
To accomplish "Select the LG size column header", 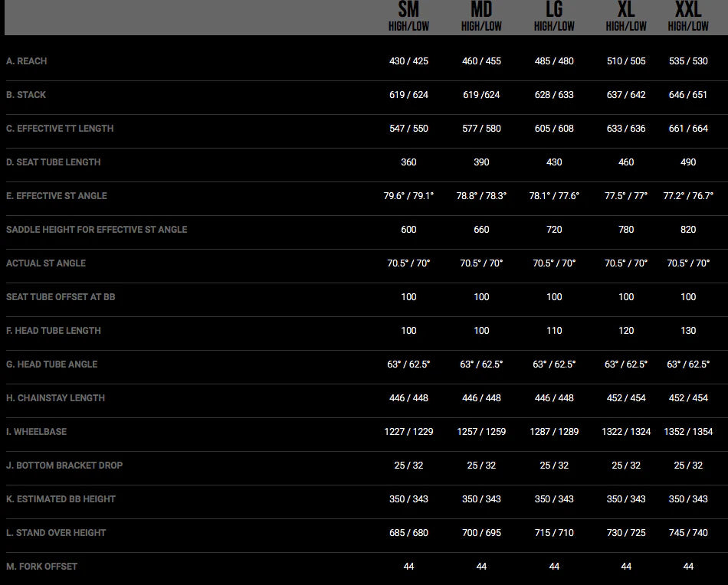I will (554, 11).
